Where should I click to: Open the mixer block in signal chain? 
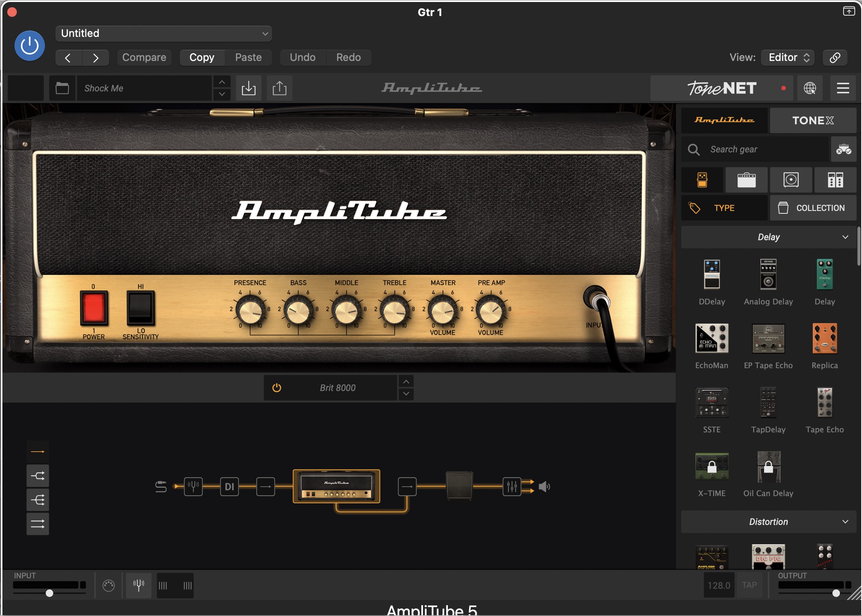click(x=512, y=486)
